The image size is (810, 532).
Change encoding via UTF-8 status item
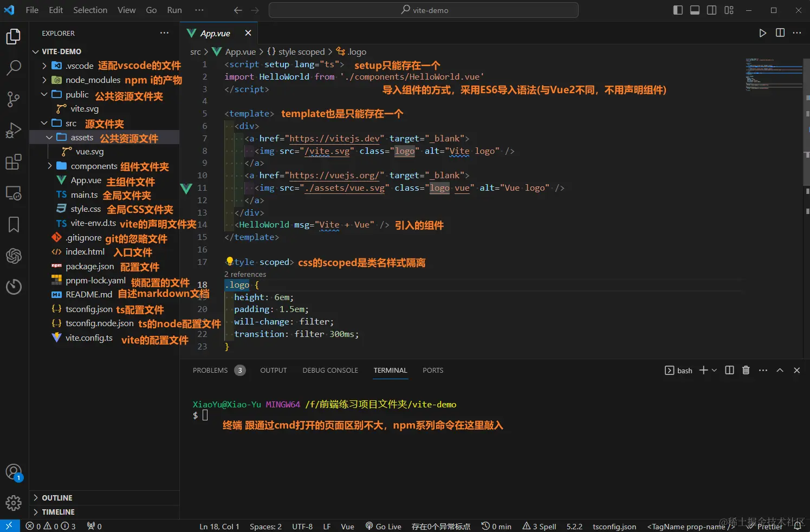coord(302,526)
